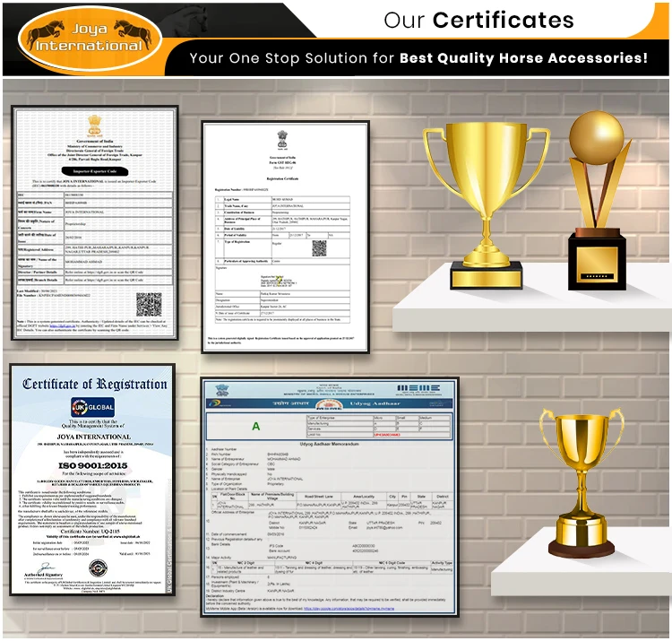672x641 pixels.
Task: Click the India emblem on GST certificate
Action: (x=282, y=140)
